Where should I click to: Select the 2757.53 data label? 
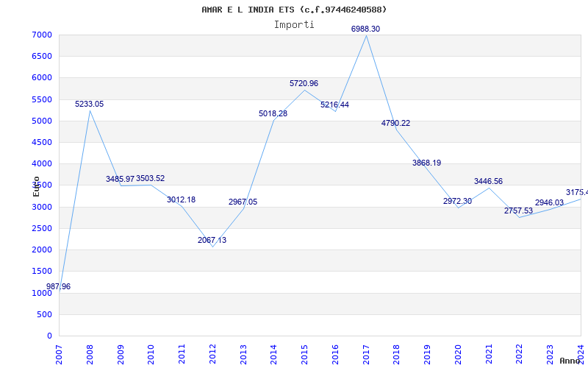click(x=519, y=211)
